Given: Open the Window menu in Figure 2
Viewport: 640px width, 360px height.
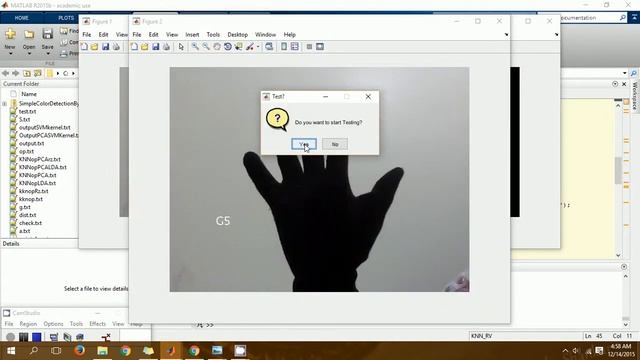Looking at the screenshot, I should click(265, 35).
